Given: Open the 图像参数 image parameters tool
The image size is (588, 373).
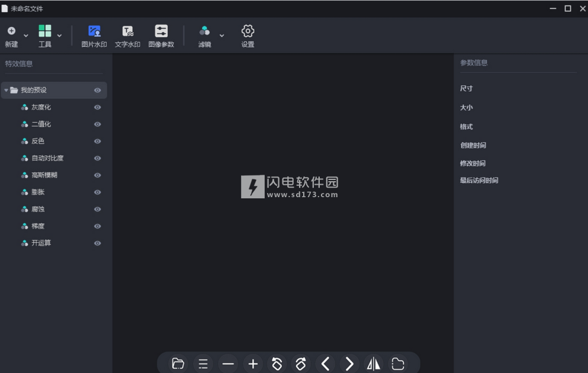Looking at the screenshot, I should tap(161, 36).
